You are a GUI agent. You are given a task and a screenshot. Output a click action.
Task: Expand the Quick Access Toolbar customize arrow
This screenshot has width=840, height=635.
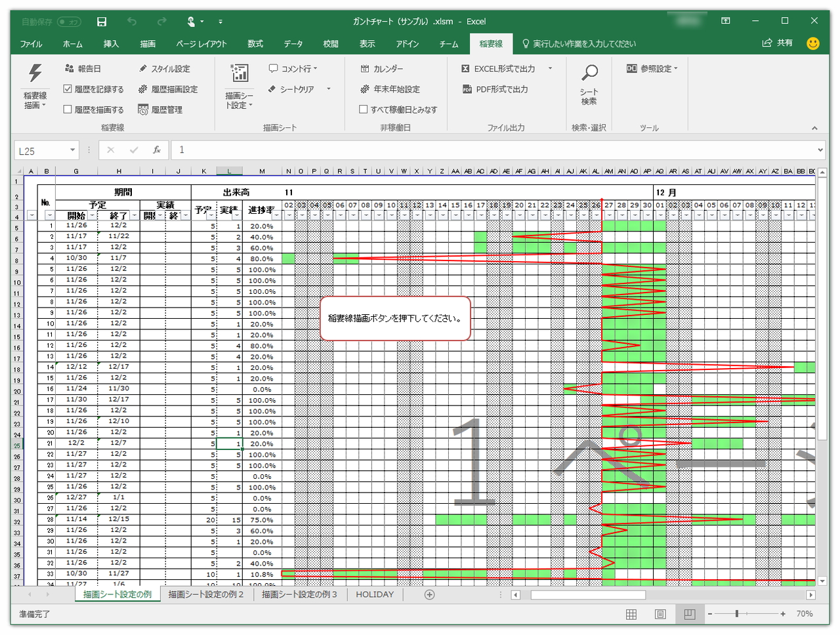pos(220,22)
